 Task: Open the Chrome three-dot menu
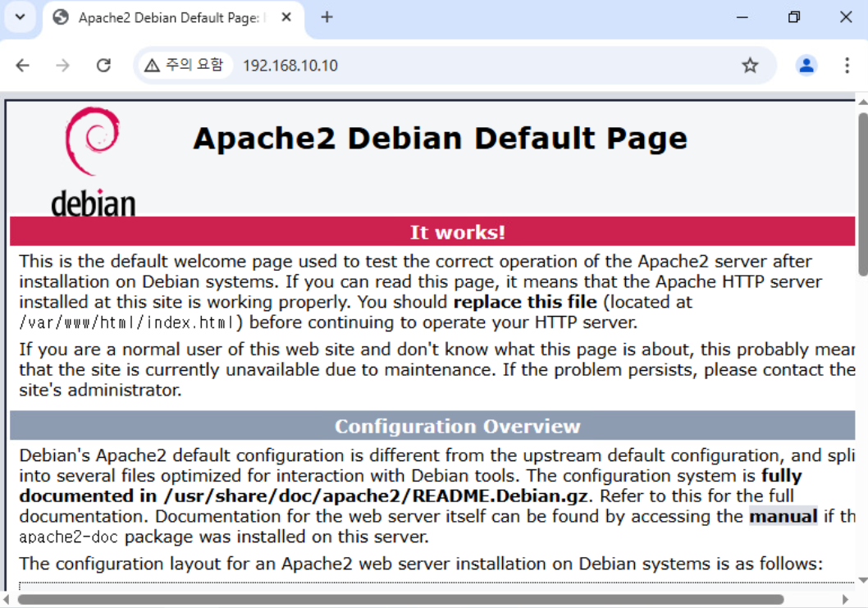click(x=847, y=66)
